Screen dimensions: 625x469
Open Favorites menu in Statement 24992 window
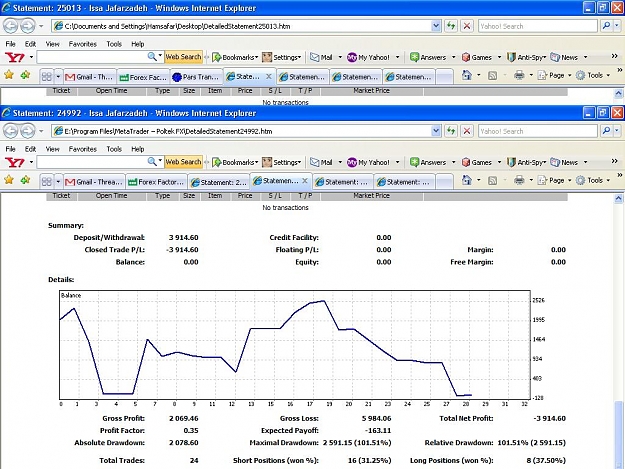click(x=83, y=149)
